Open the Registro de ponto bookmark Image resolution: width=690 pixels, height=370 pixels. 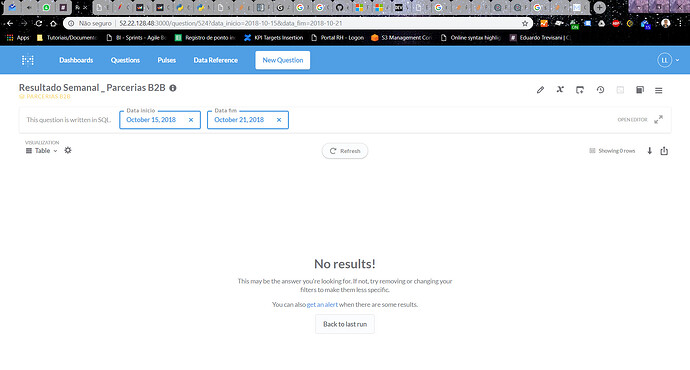(x=206, y=38)
